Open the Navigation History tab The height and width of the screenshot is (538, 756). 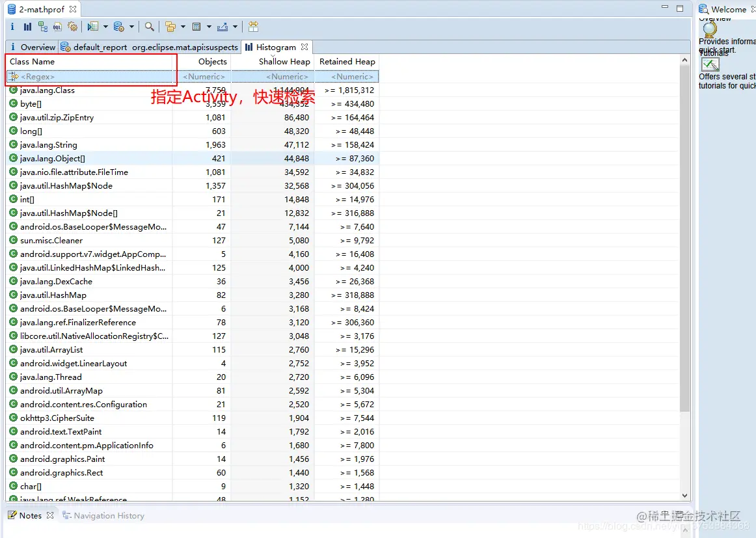click(103, 515)
